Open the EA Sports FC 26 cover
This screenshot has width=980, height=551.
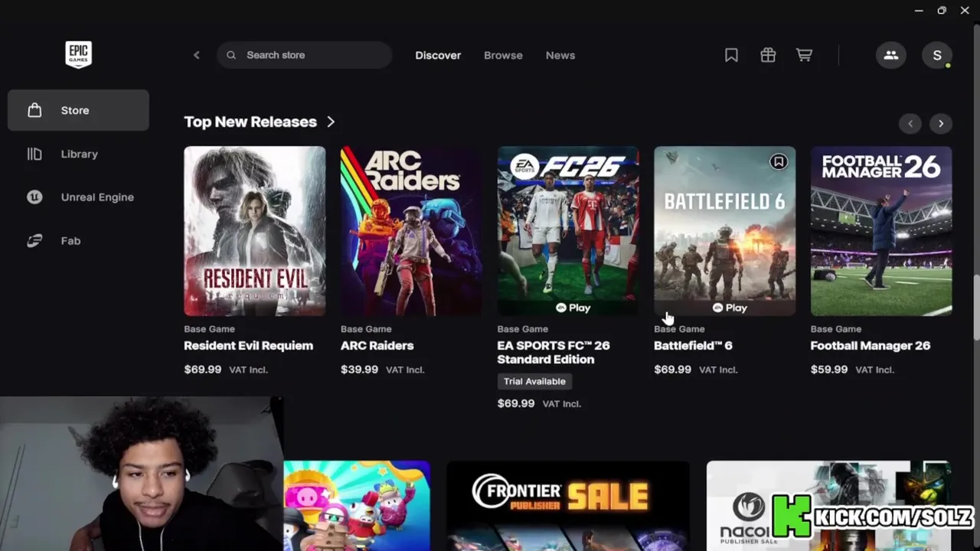point(568,231)
